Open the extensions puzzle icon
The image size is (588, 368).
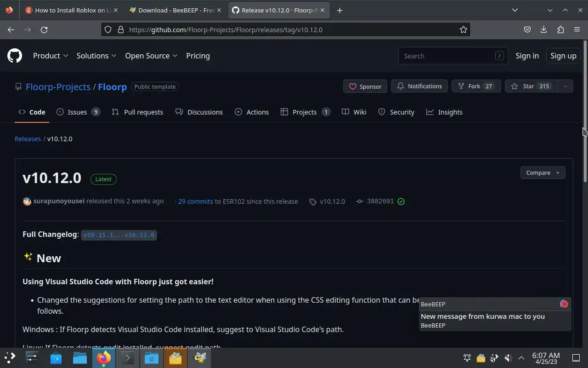pos(560,29)
